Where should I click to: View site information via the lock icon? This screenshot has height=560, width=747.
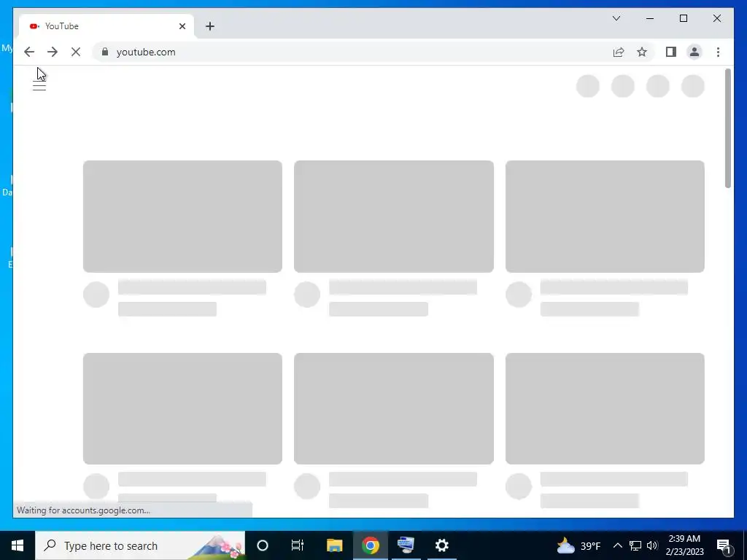coord(105,52)
